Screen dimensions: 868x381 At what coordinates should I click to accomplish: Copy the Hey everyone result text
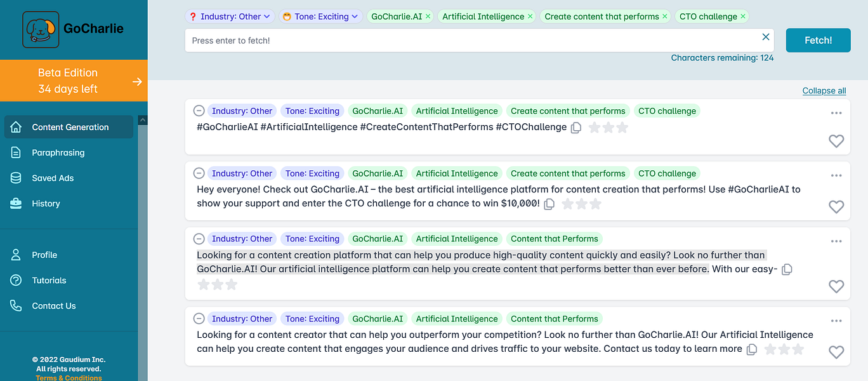pos(549,204)
